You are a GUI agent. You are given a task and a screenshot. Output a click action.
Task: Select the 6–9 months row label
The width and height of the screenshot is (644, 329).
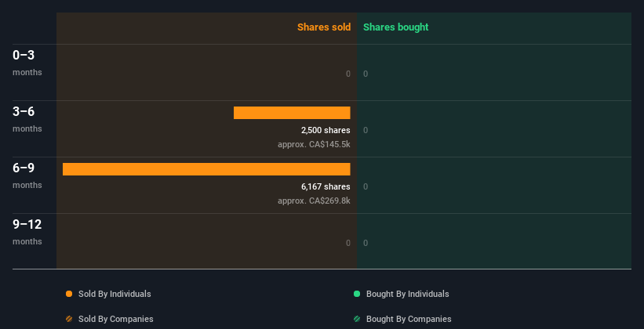27,175
